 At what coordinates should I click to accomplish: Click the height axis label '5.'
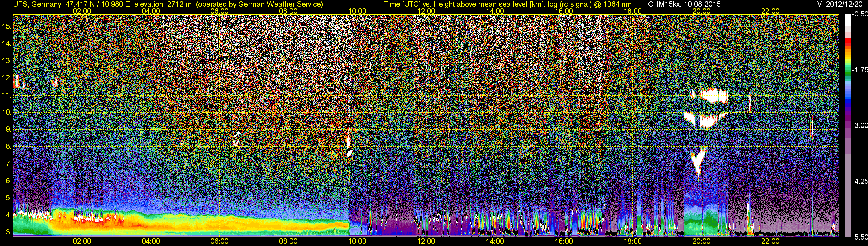tap(8, 198)
